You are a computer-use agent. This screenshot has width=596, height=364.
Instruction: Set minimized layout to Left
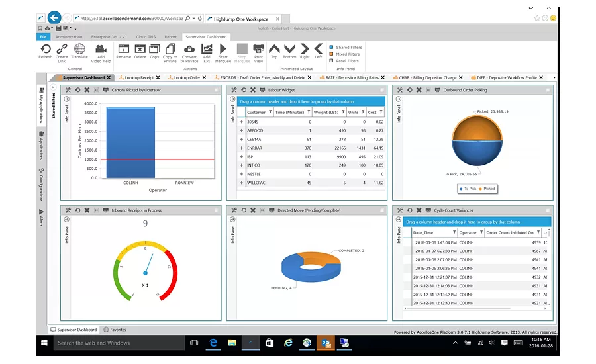click(x=319, y=48)
